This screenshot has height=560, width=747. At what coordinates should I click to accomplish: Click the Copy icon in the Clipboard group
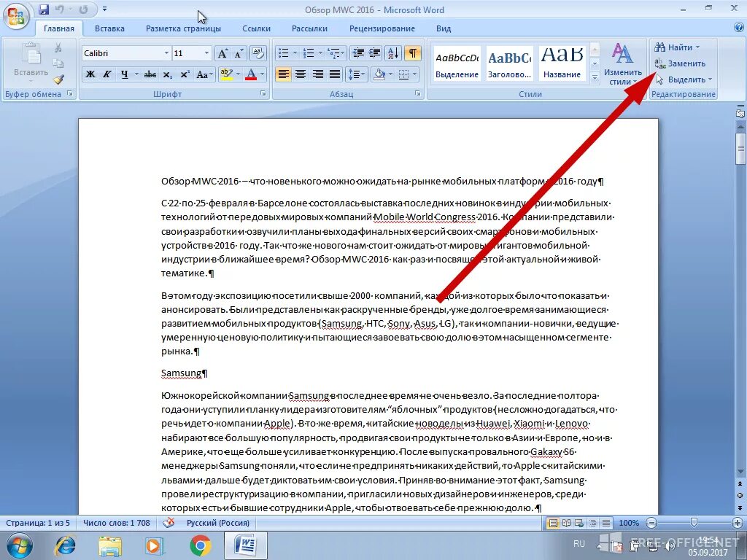(58, 63)
